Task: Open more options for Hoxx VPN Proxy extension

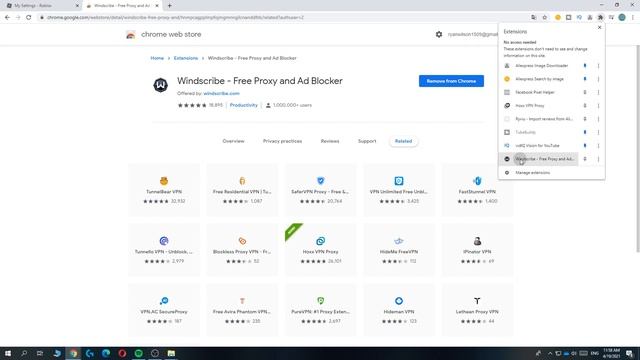Action: click(x=598, y=106)
